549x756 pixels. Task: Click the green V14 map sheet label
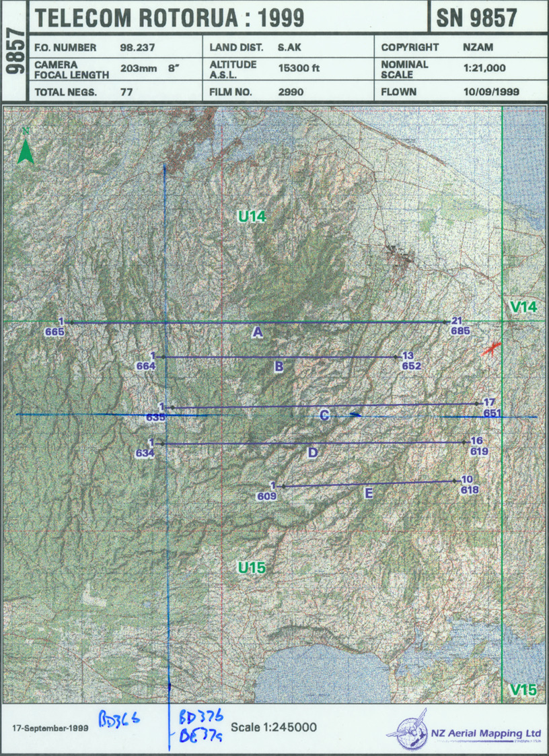tap(523, 307)
